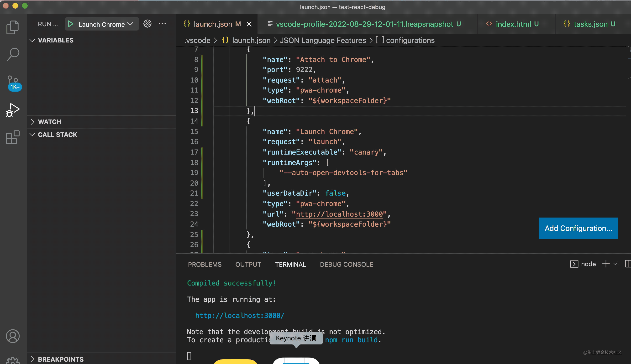Image resolution: width=631 pixels, height=364 pixels.
Task: Open the index.html editor tab
Action: coord(513,24)
